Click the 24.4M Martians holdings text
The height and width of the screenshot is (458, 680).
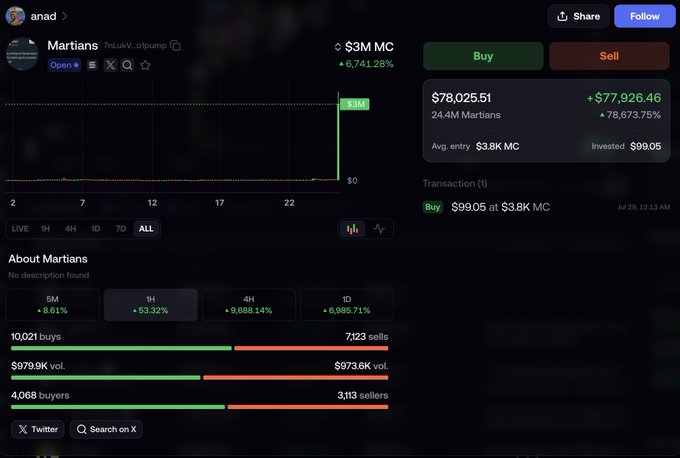pyautogui.click(x=466, y=115)
